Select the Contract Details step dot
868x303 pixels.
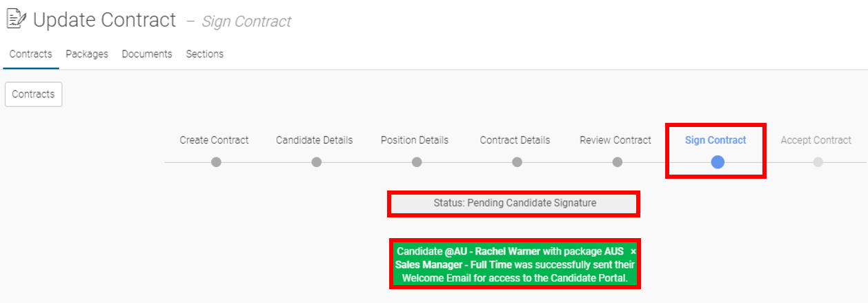(x=517, y=162)
